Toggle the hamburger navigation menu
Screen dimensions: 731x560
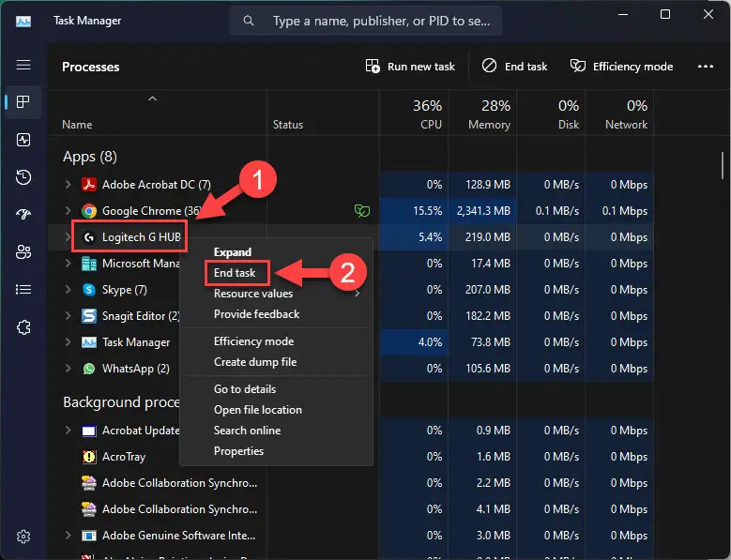coord(23,65)
